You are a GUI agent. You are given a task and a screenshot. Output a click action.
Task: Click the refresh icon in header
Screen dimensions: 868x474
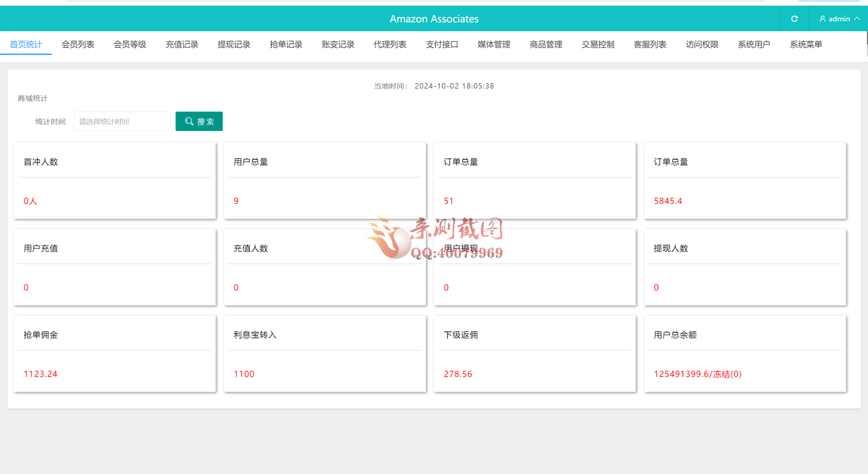point(794,19)
